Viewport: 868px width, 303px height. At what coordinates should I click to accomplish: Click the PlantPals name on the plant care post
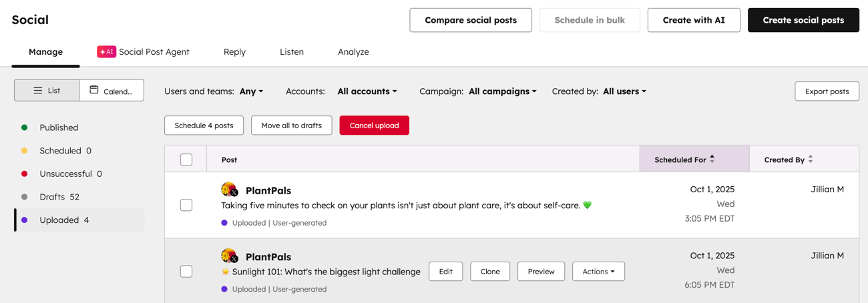268,191
